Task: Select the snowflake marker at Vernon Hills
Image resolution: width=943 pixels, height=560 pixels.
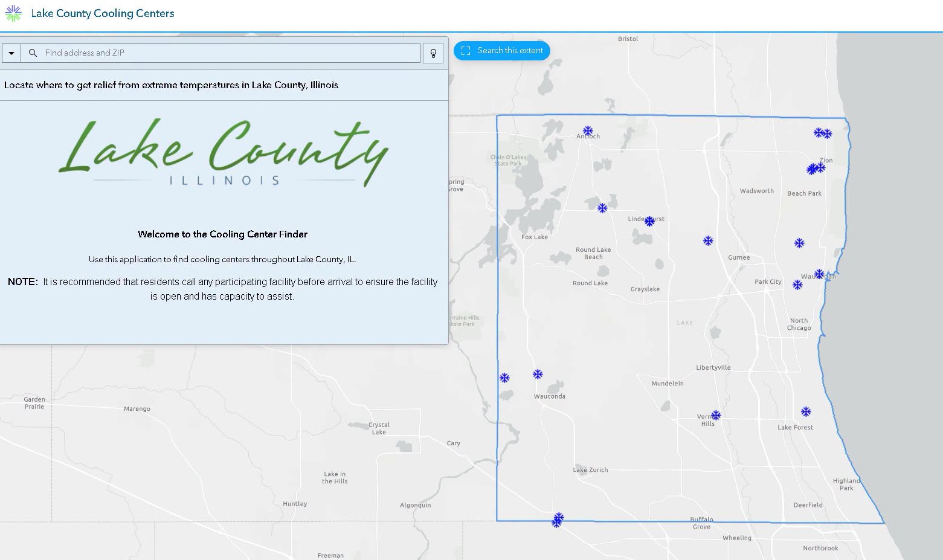Action: click(x=716, y=416)
